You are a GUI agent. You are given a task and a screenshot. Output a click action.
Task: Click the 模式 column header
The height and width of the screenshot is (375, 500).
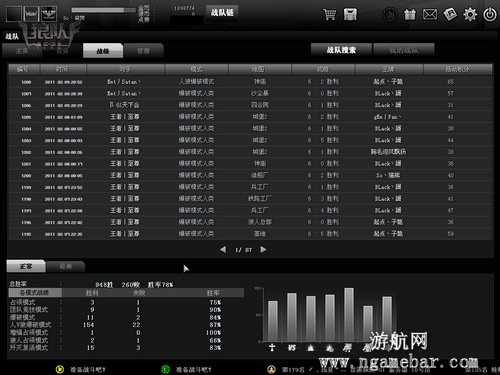click(197, 69)
